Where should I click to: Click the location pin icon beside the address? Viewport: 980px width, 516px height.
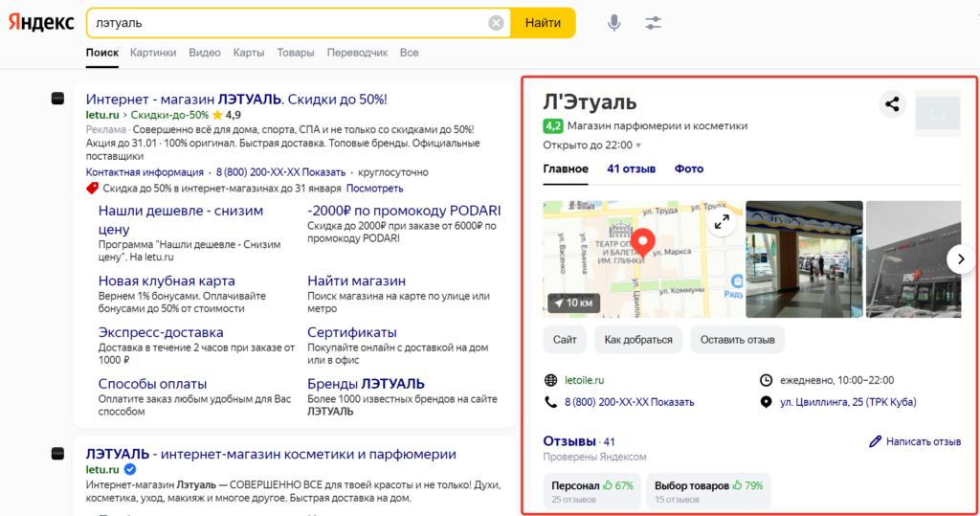[767, 402]
